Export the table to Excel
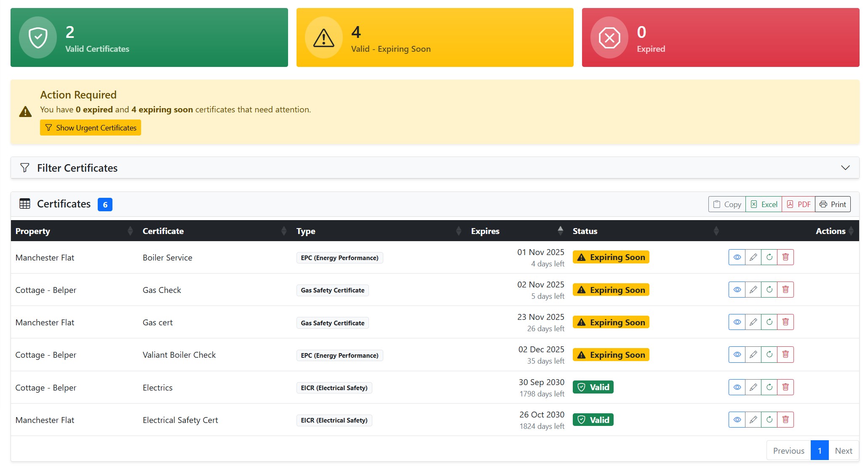 pyautogui.click(x=763, y=204)
